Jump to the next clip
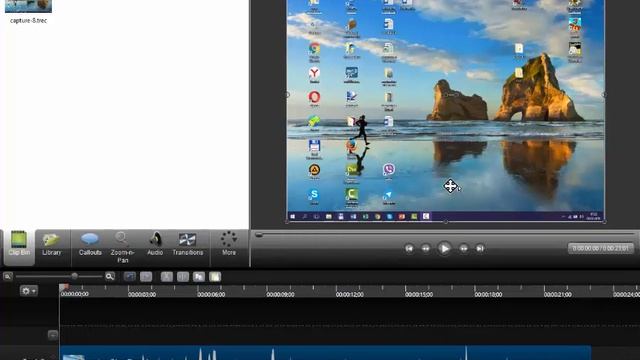The height and width of the screenshot is (360, 640). coord(480,248)
